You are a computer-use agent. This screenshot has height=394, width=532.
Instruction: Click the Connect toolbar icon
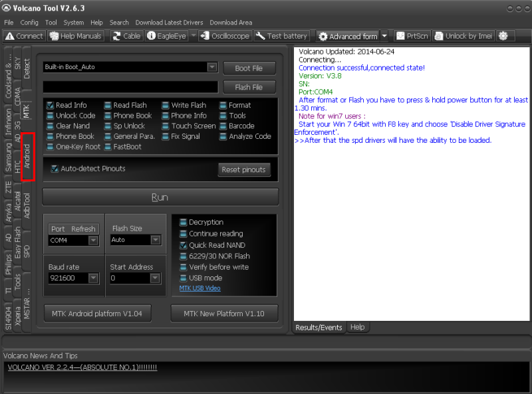[x=25, y=36]
